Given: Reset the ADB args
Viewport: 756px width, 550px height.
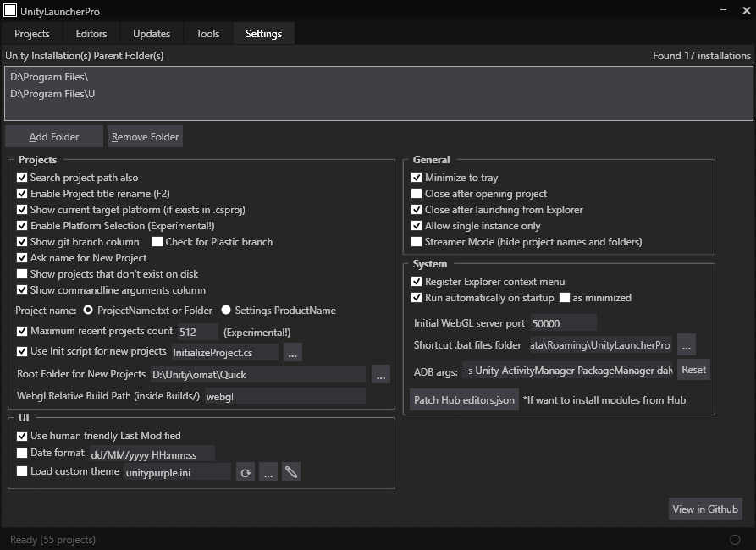Looking at the screenshot, I should coord(693,370).
